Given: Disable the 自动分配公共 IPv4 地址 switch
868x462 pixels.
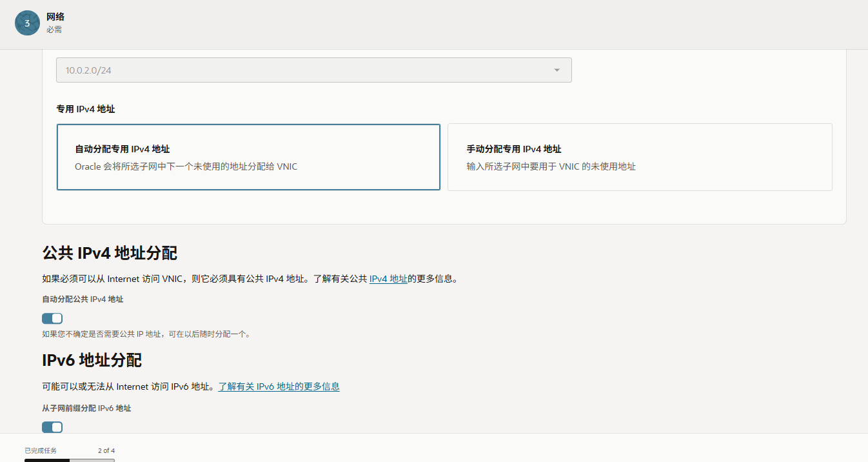Looking at the screenshot, I should (x=52, y=318).
